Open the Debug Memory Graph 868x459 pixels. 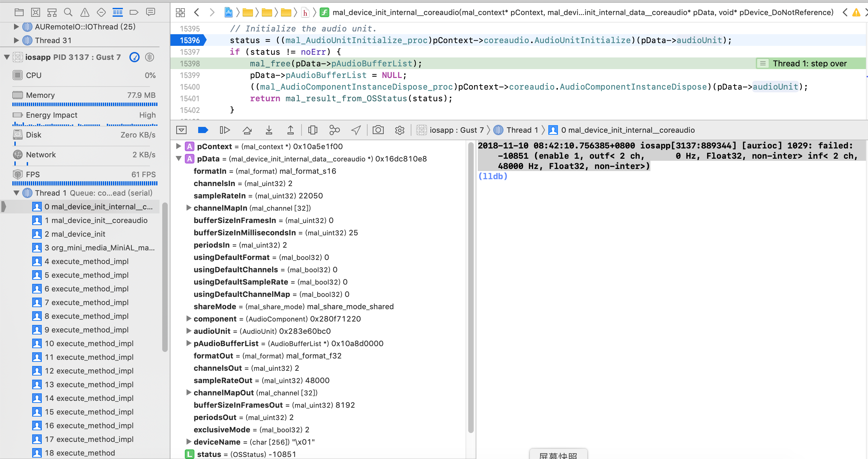tap(334, 130)
